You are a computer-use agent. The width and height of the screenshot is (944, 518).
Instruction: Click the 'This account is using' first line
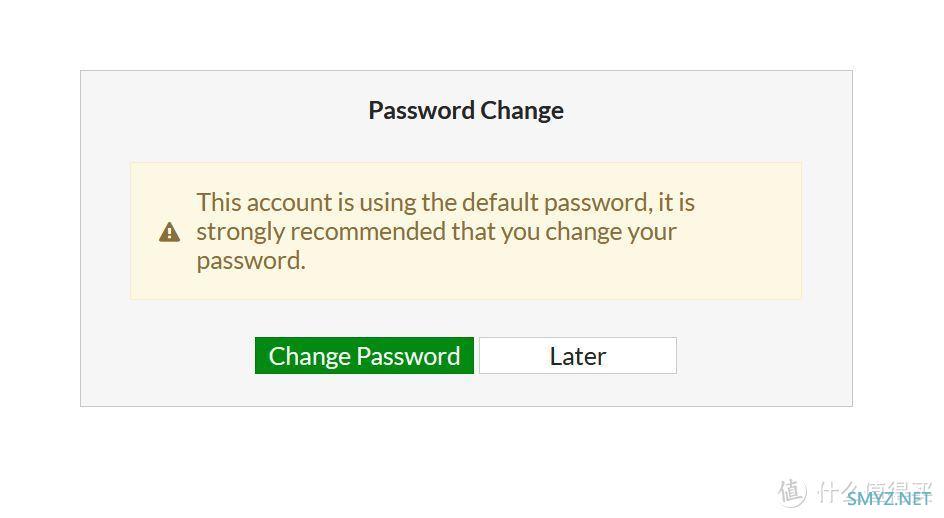tap(446, 202)
